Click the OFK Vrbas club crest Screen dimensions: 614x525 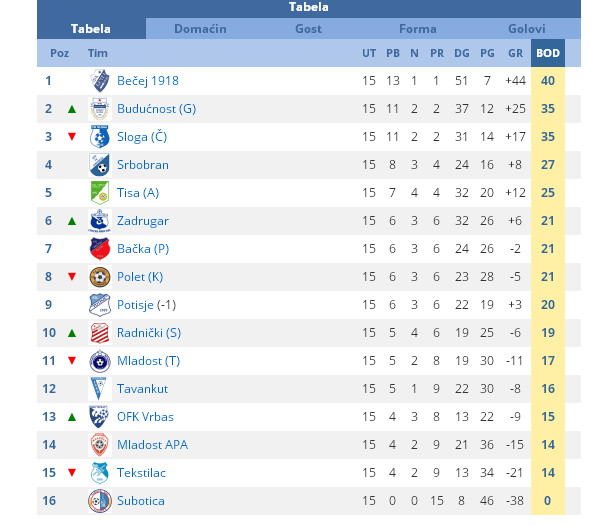tap(99, 417)
